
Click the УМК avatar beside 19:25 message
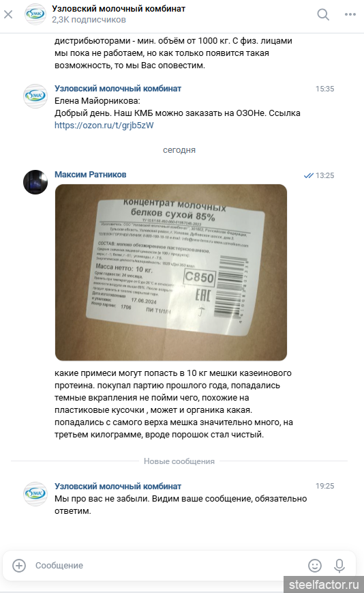click(x=35, y=493)
